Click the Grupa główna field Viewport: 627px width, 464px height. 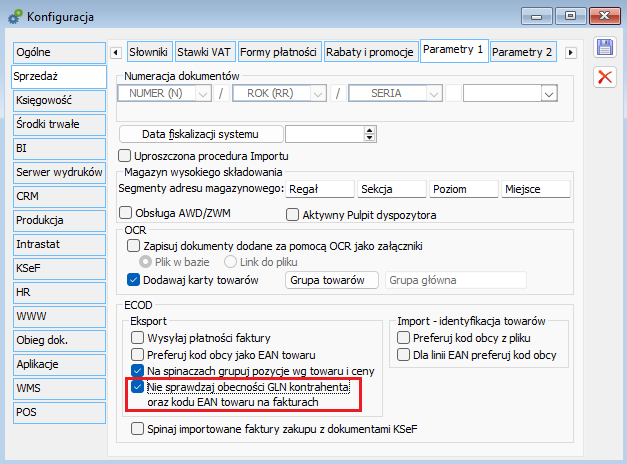(x=456, y=280)
